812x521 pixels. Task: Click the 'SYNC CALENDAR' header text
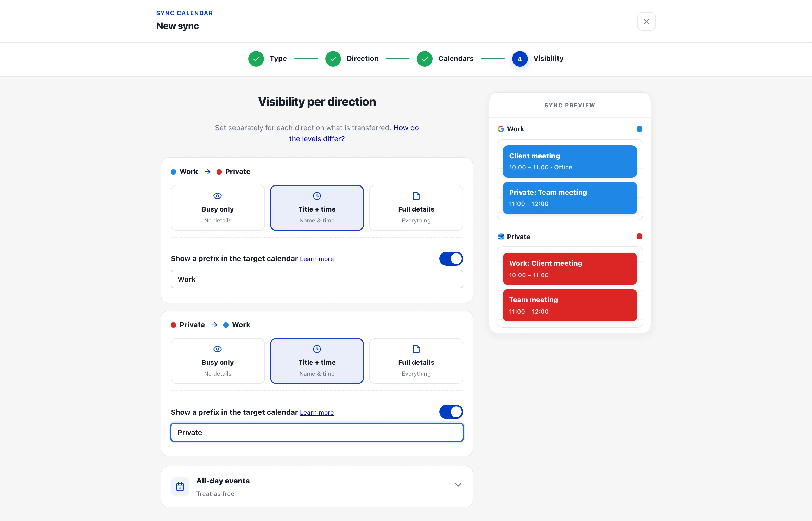coord(185,13)
